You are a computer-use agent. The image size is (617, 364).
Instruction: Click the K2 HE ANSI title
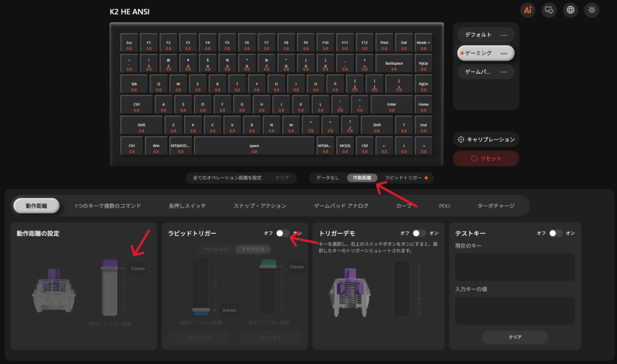pos(130,12)
